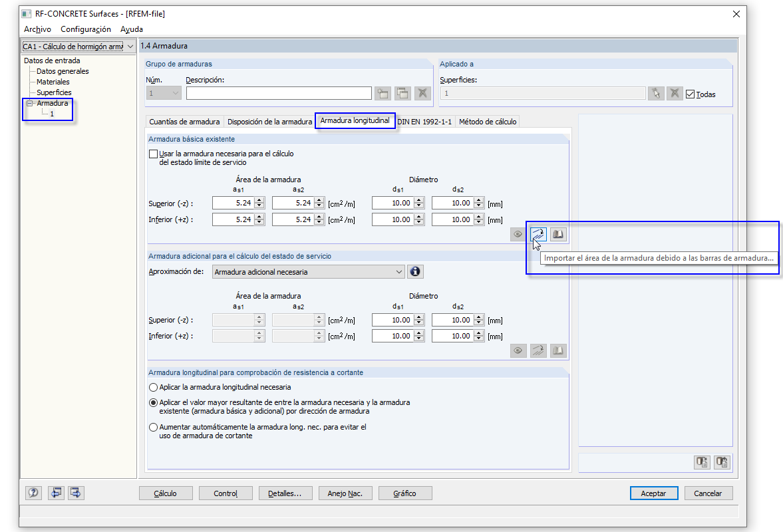Click the Gráfico button
The width and height of the screenshot is (783, 532).
tap(405, 493)
